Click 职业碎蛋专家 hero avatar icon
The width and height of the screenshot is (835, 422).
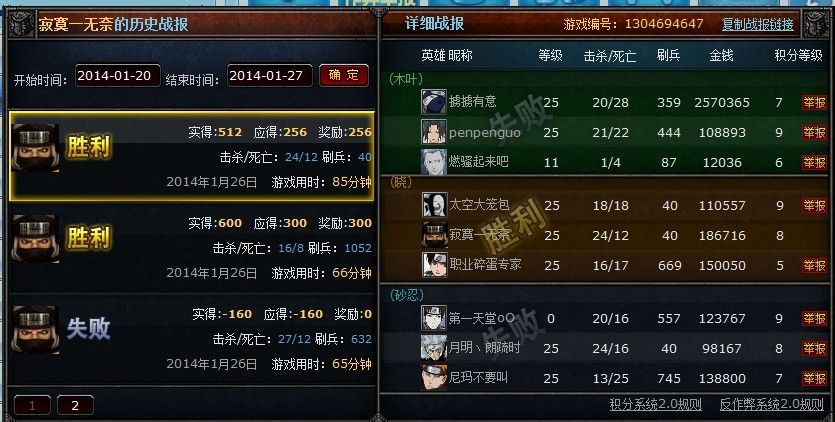[x=435, y=265]
